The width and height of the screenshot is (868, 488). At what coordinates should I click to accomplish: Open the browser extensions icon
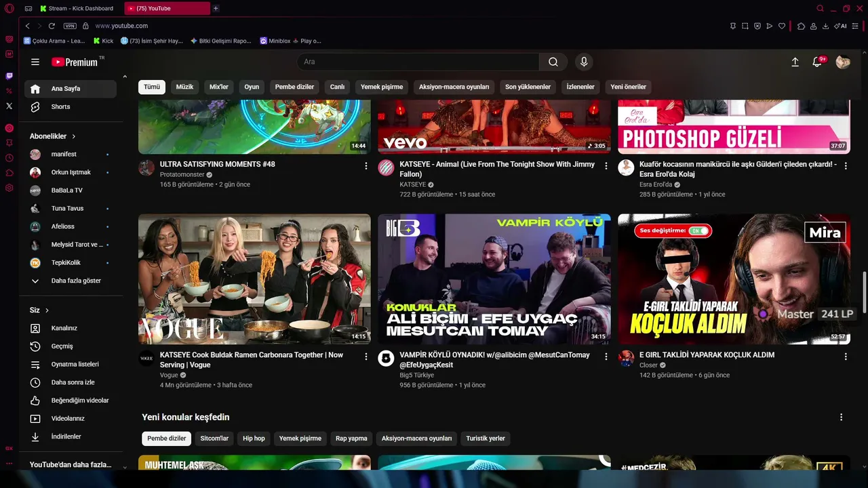[x=801, y=26]
